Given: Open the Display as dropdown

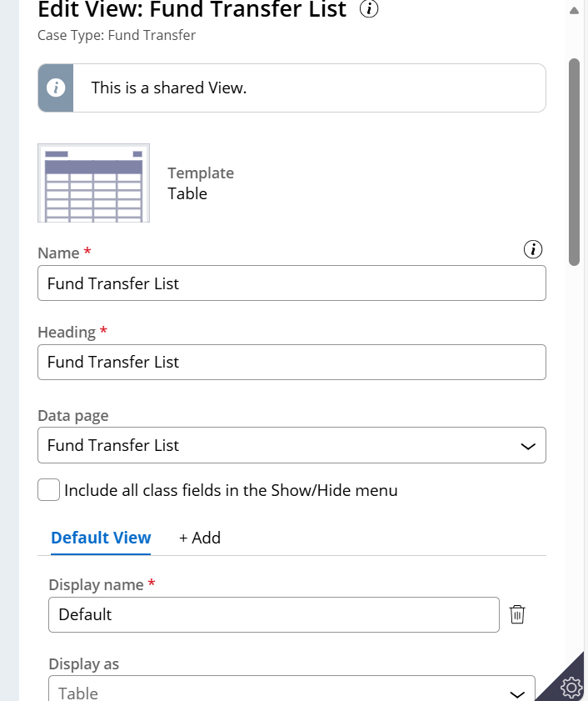Looking at the screenshot, I should point(292,693).
